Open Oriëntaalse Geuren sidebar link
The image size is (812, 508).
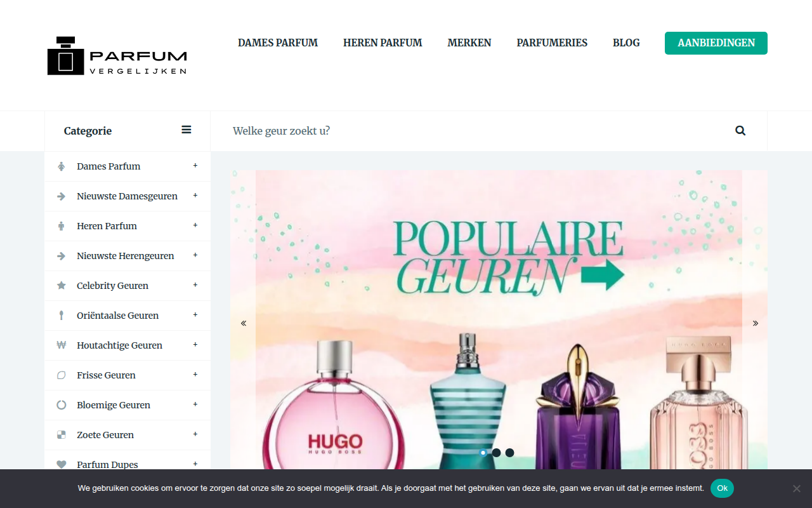click(117, 316)
